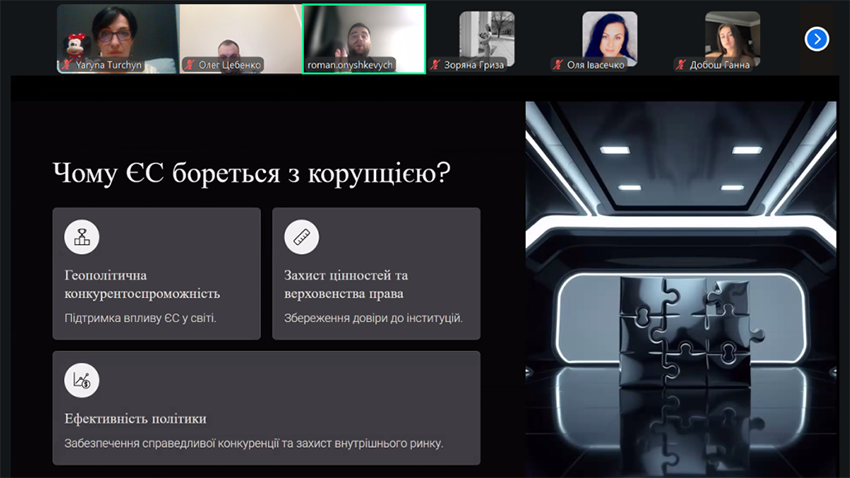850x478 pixels.
Task: Click the geopolitical competitiveness card icon
Action: [82, 237]
